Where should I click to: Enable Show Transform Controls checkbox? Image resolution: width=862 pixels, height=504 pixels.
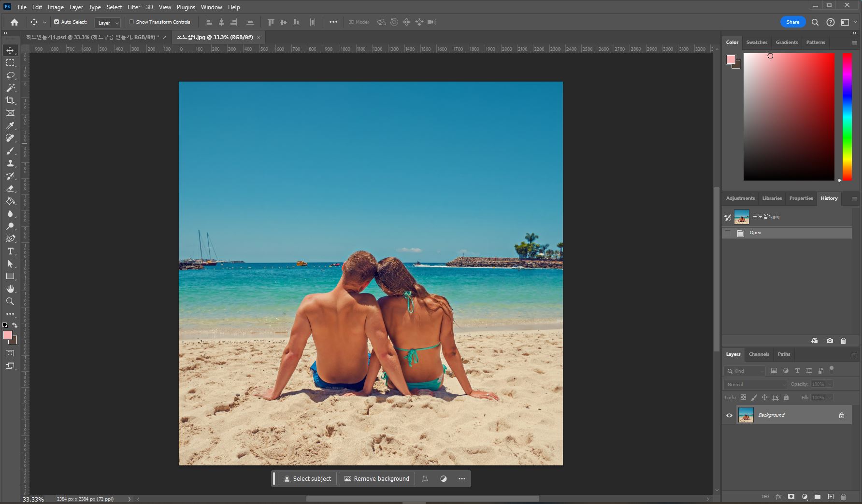[x=131, y=22]
